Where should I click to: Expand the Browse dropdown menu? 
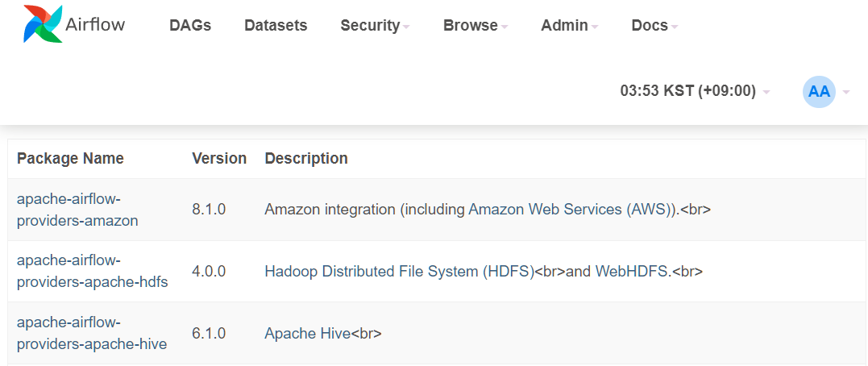tap(476, 26)
